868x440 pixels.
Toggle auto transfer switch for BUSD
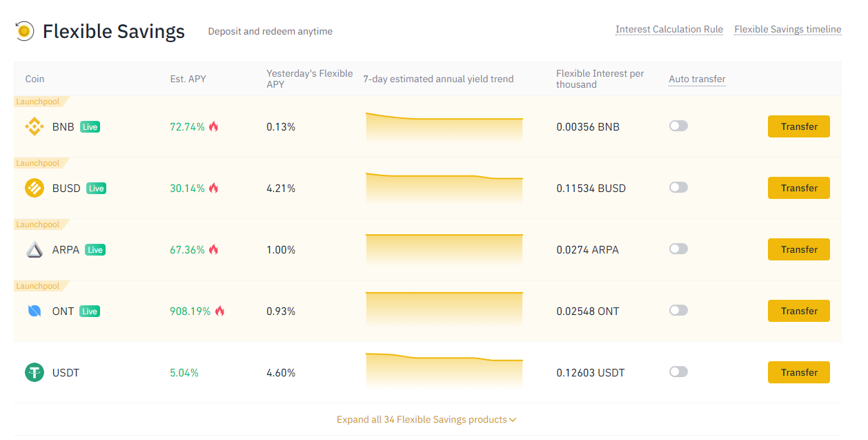click(678, 187)
